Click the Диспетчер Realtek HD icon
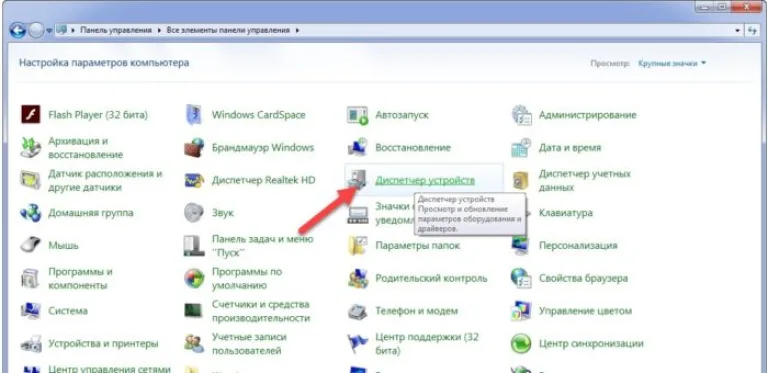The height and width of the screenshot is (373, 768). pyautogui.click(x=194, y=180)
